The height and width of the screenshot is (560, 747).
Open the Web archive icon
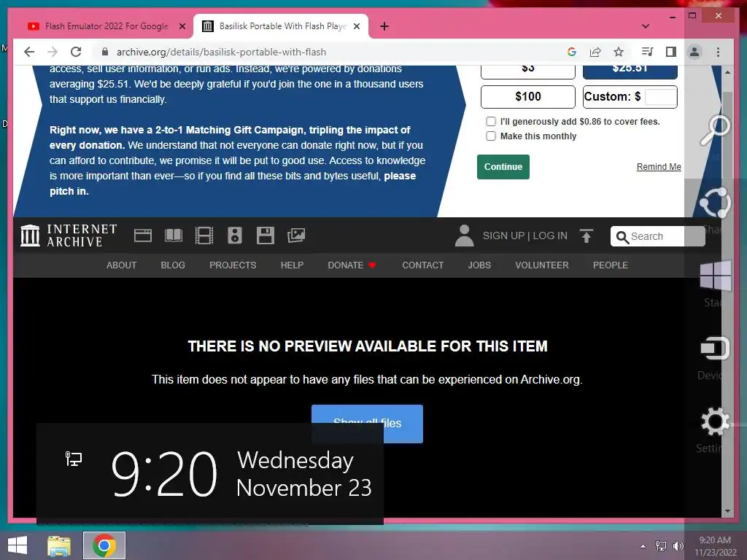(143, 236)
